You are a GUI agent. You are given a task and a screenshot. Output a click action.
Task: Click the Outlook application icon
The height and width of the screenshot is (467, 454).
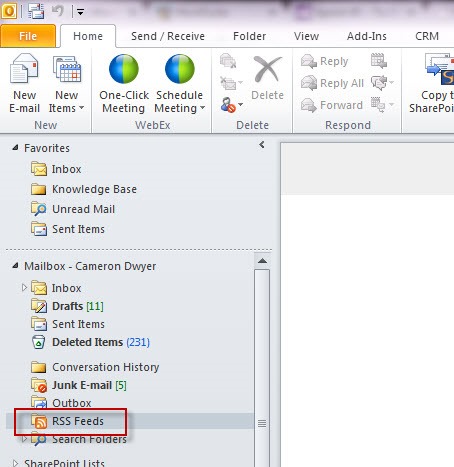9,11
